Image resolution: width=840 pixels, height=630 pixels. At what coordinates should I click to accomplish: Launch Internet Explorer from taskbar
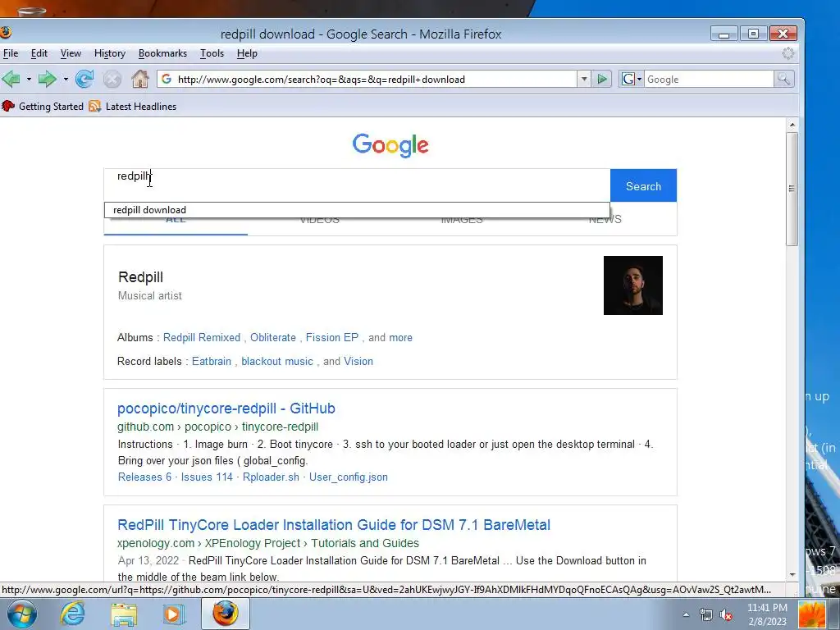click(72, 614)
